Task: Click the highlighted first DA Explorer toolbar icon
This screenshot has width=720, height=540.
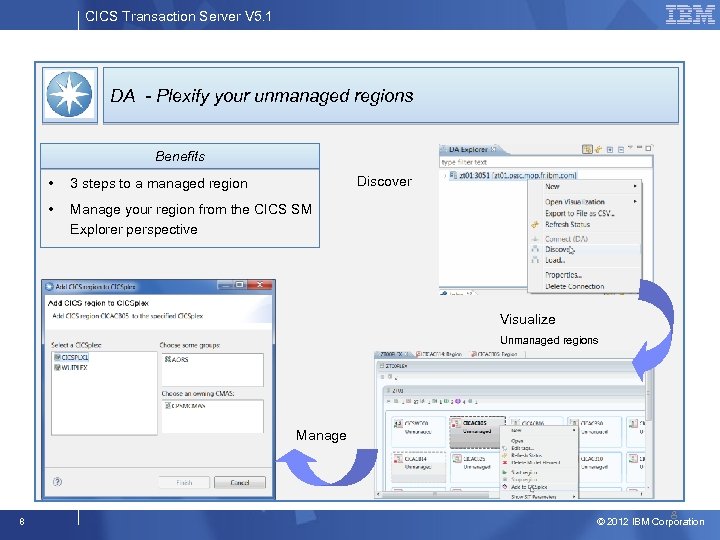Action: click(587, 149)
